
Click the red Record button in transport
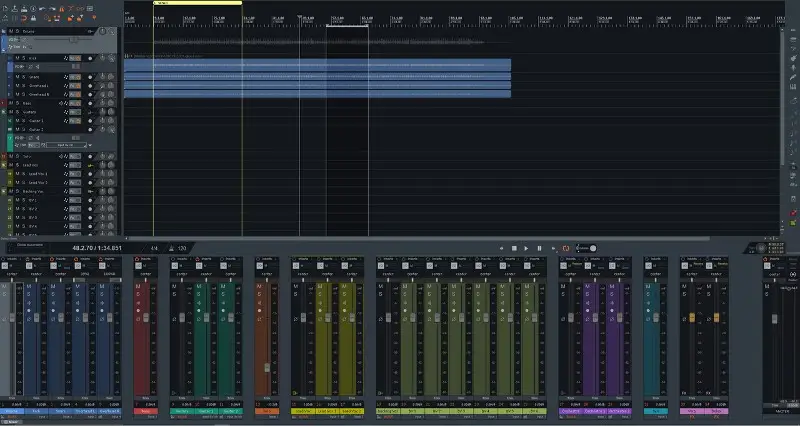552,248
